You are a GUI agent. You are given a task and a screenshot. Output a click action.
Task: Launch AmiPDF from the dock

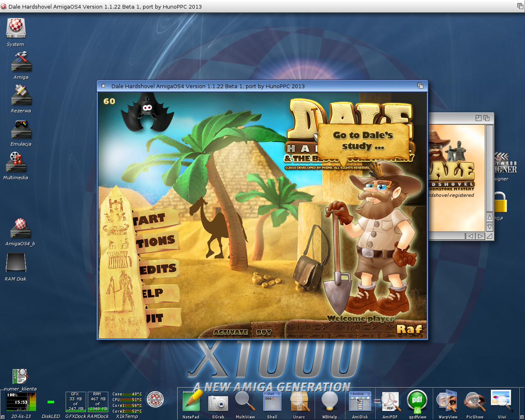(x=390, y=402)
